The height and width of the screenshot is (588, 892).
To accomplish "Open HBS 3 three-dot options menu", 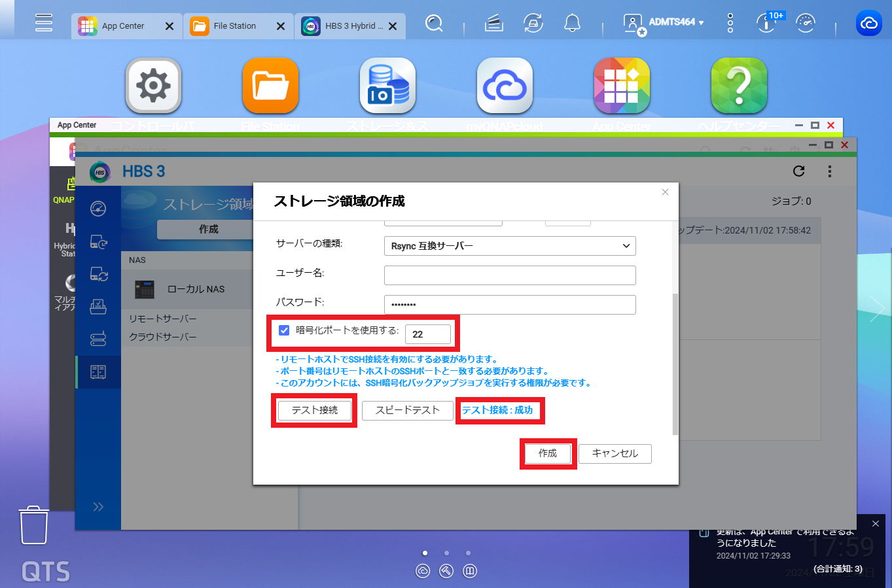I will [x=830, y=171].
